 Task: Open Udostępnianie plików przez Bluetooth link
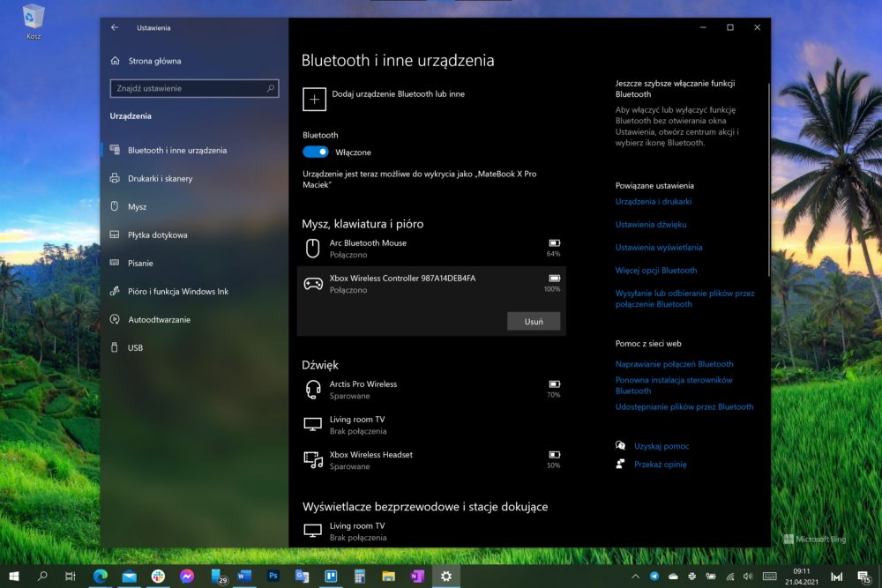coord(684,406)
